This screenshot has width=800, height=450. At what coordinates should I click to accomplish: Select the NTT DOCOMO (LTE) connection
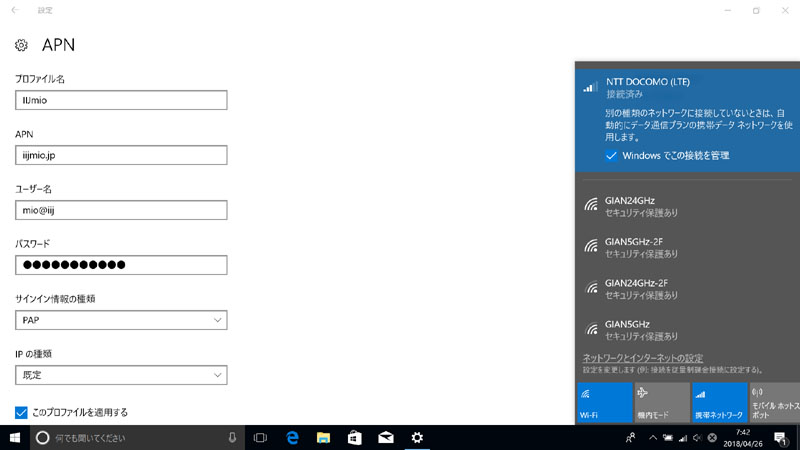click(x=687, y=120)
